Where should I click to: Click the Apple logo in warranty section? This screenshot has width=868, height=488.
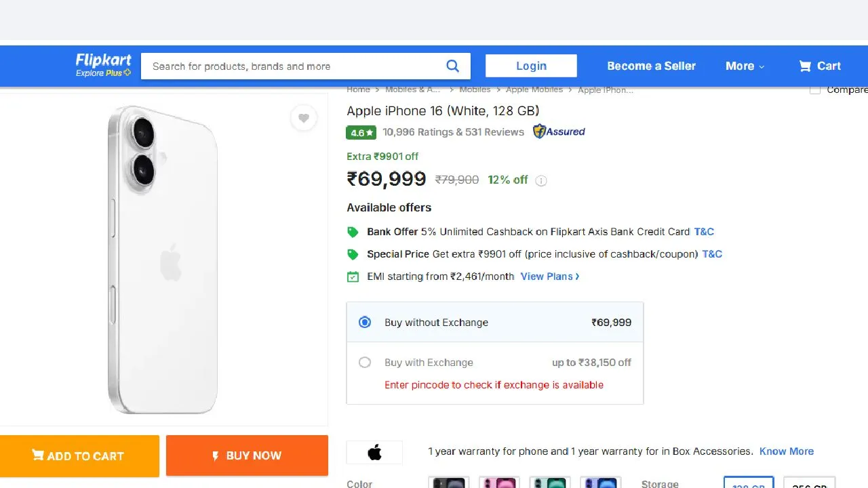point(374,451)
